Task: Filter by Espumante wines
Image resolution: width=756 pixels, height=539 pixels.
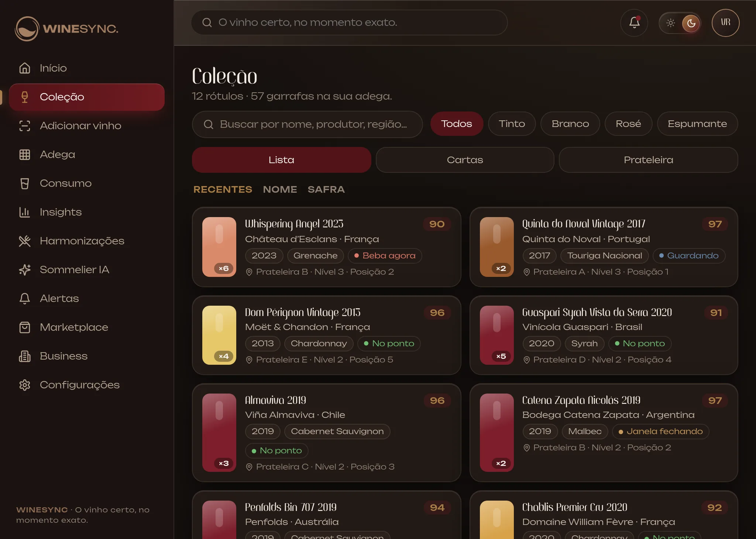Action: pos(697,124)
